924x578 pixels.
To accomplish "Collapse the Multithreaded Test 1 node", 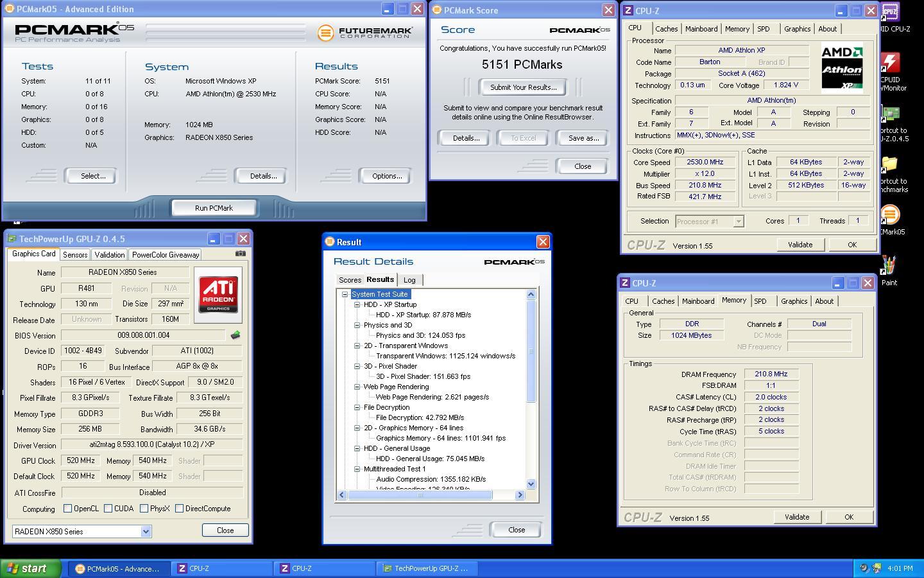I will click(x=357, y=469).
